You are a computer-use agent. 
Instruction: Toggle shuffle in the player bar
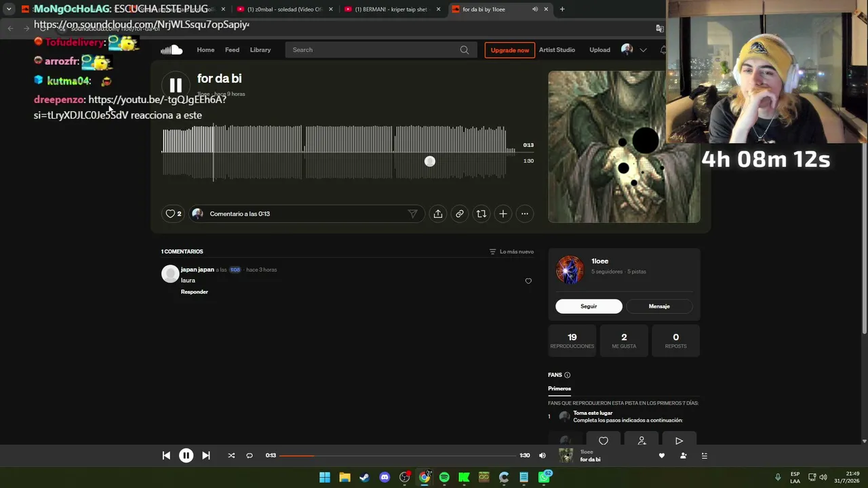pyautogui.click(x=231, y=455)
